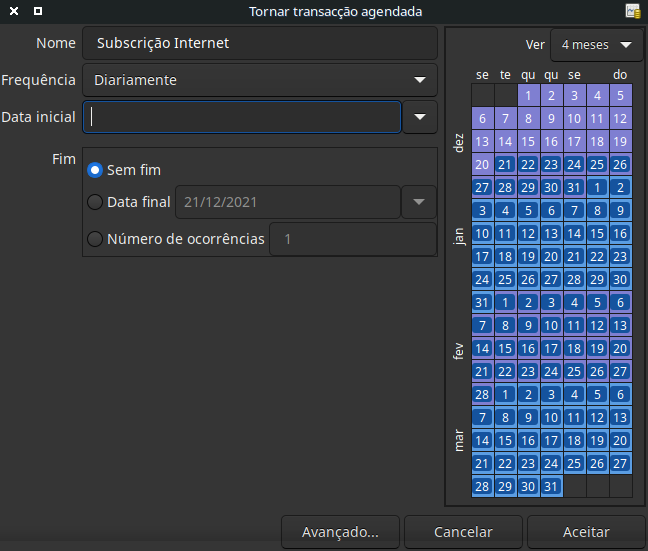648x551 pixels.
Task: Expand the Data inicial date picker arrow
Action: tap(420, 117)
